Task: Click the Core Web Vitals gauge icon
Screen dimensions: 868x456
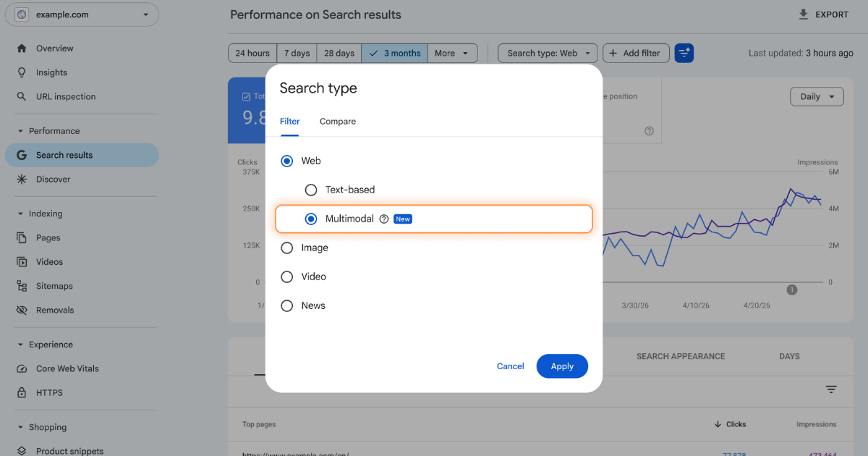Action: 22,368
